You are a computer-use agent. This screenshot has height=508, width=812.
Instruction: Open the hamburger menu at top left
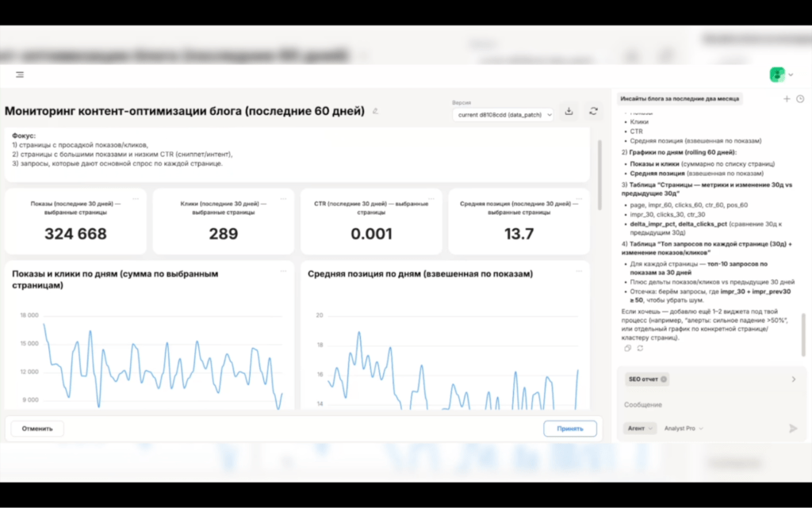pyautogui.click(x=20, y=74)
